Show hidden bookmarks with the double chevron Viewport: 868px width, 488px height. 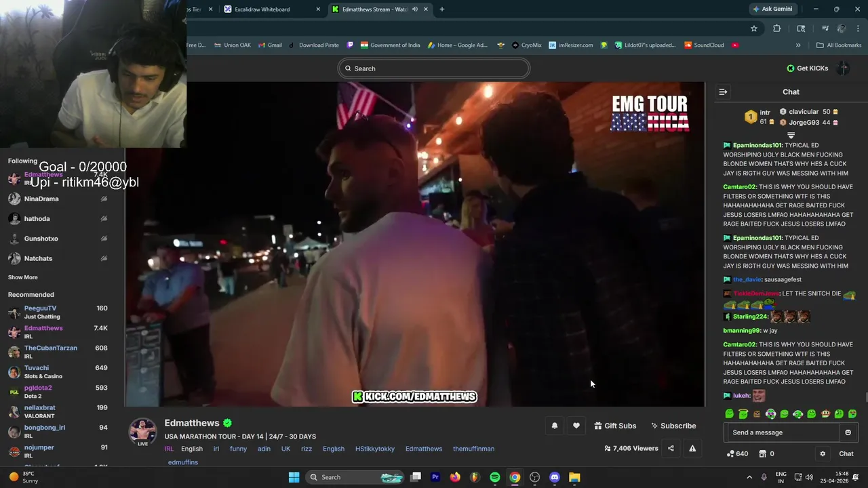[798, 45]
